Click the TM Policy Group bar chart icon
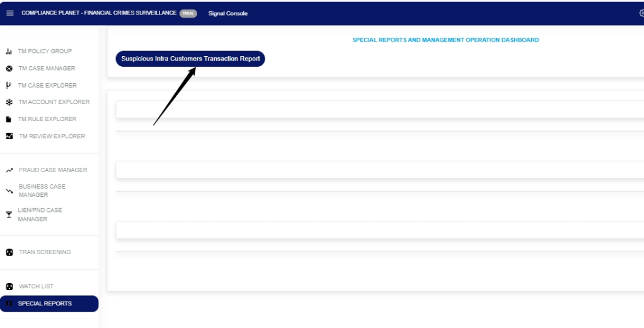Viewport: 644px width, 328px height. (9, 52)
